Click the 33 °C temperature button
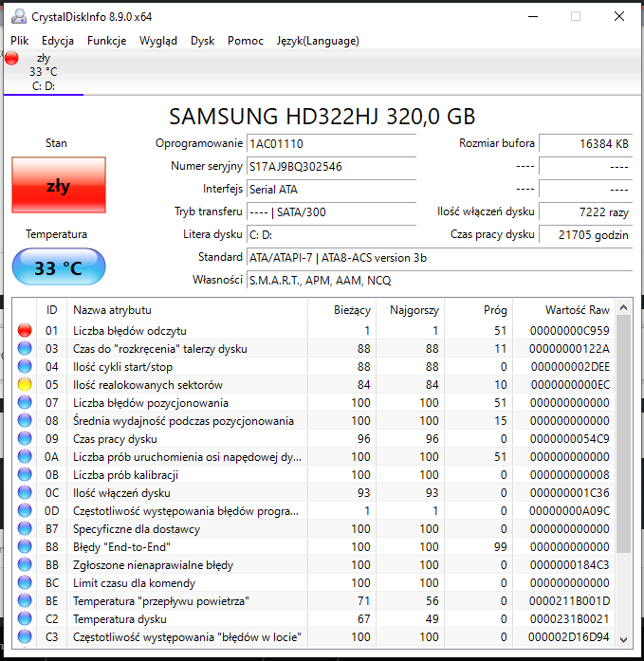644x661 pixels. [59, 266]
